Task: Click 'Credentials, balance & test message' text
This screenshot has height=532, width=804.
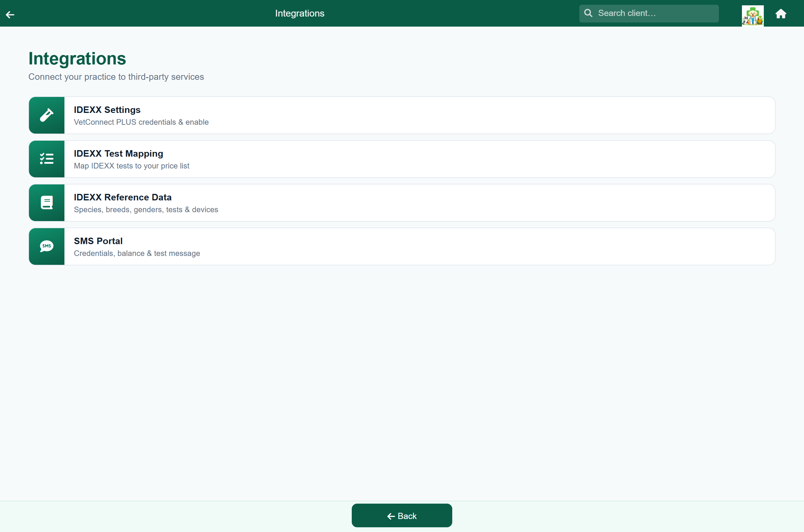Action: pos(137,254)
